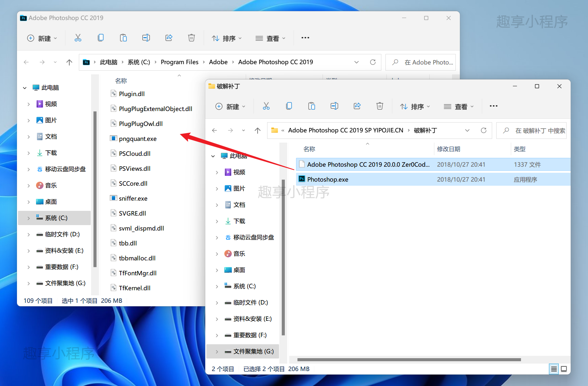Refresh the 破解补丁 folder view
Viewport: 588px width, 386px height.
click(x=484, y=130)
